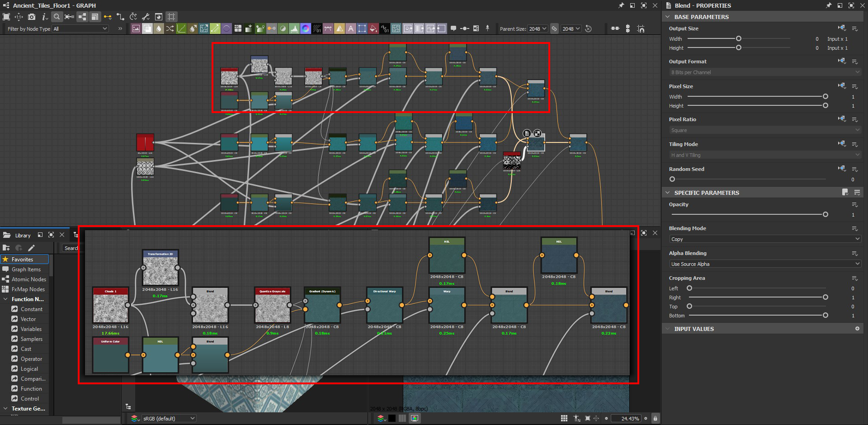Collapse the Function Nodes tree category
This screenshot has width=868, height=425.
tap(5, 299)
